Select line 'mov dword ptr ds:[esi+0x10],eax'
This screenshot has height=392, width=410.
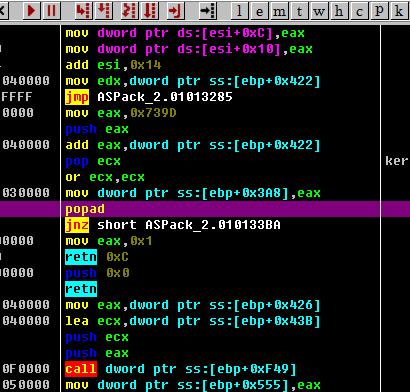(x=189, y=49)
